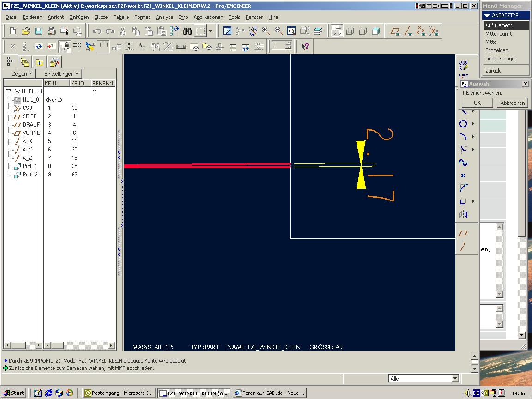Print the drawing using the printer icon
Screen dimensions: 532x399
[x=52, y=31]
